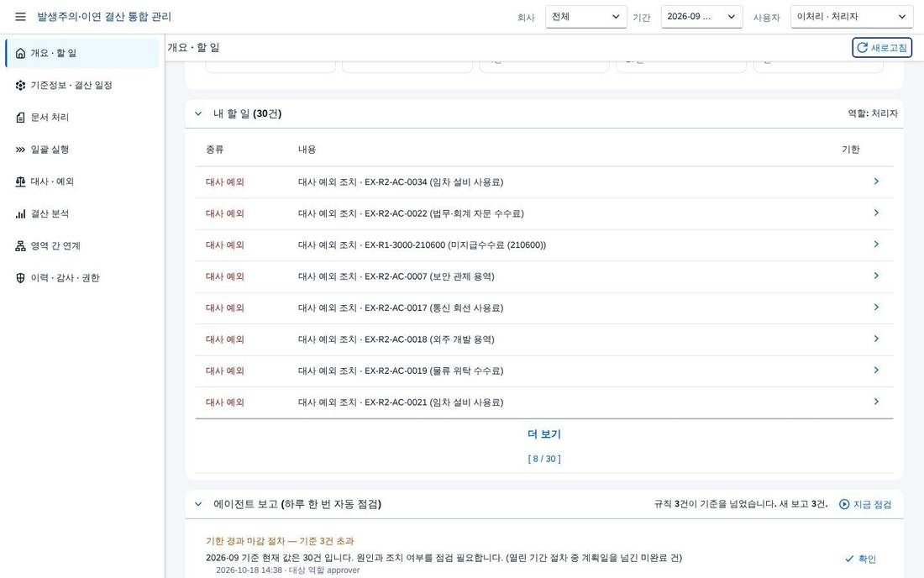This screenshot has width=924, height=578.
Task: Open arrow for EX-R2-AC-0034 row
Action: pos(876,181)
